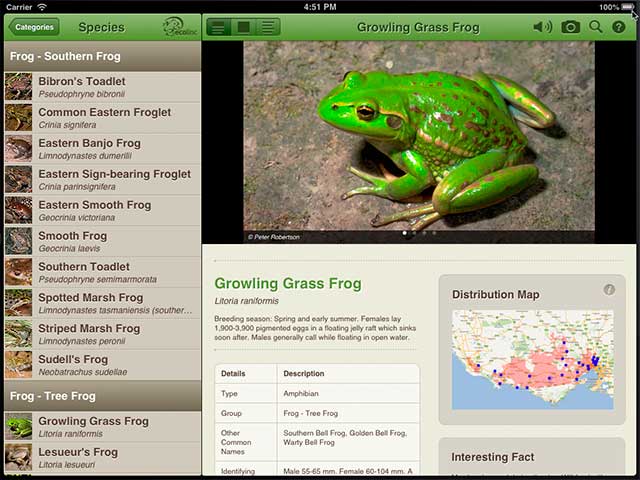
Task: Tap Frog - Tree Frog section header
Action: 102,396
